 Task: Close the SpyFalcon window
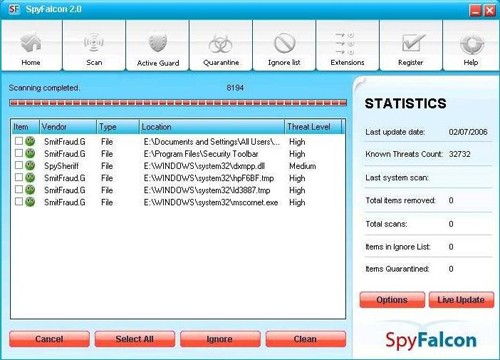490,10
